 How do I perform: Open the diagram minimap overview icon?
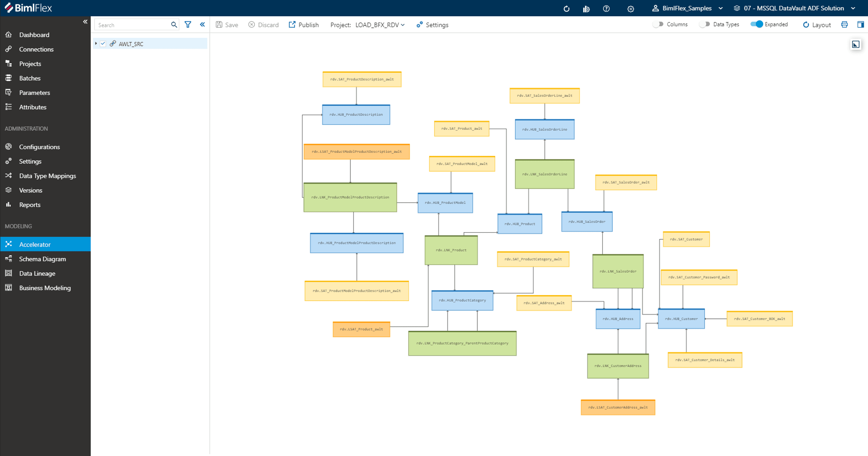pos(856,44)
